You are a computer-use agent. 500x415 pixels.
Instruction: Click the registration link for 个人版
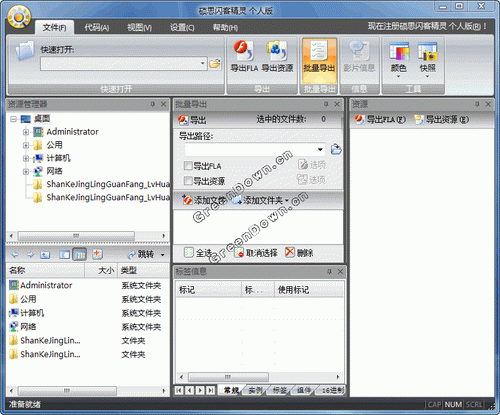pyautogui.click(x=427, y=26)
